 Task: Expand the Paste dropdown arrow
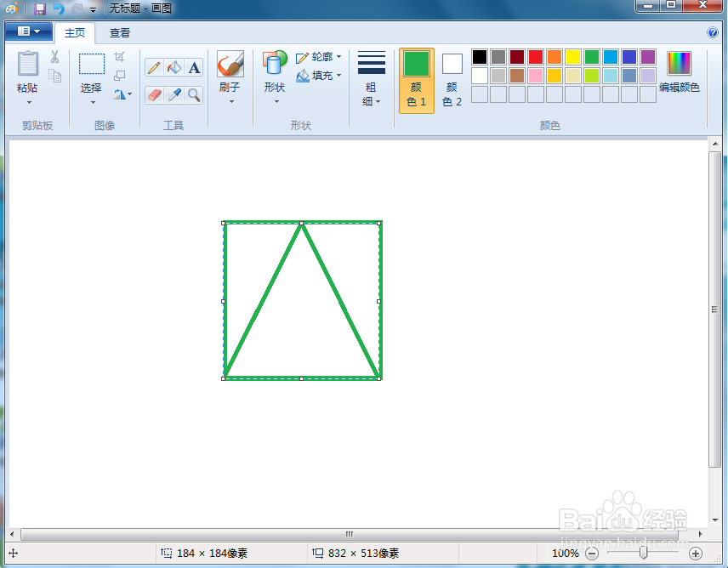[x=29, y=102]
